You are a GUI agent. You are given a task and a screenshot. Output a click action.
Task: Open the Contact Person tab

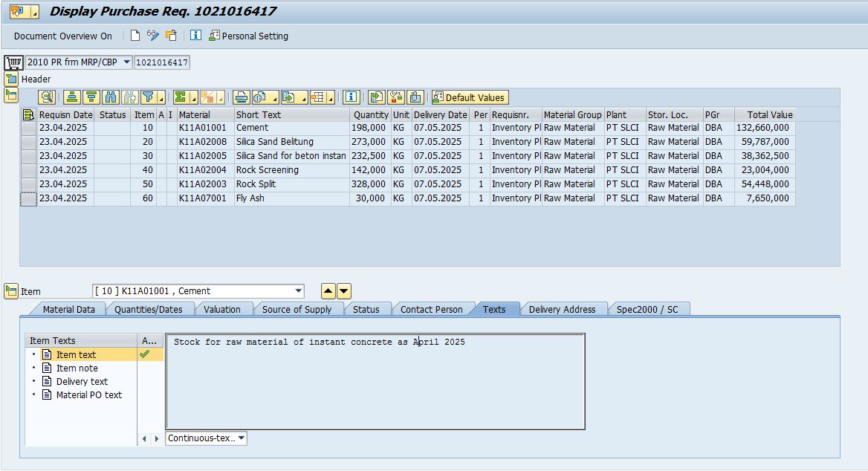click(x=431, y=309)
